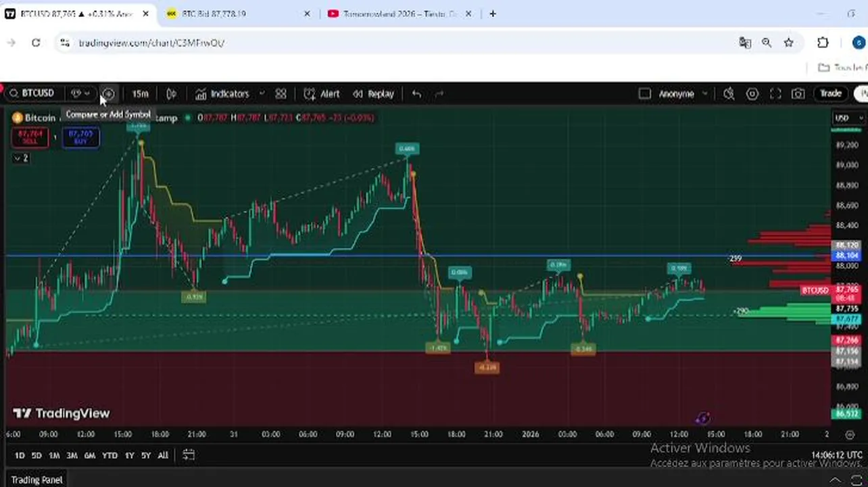This screenshot has height=487, width=868.
Task: Undo the last chart action
Action: point(416,94)
